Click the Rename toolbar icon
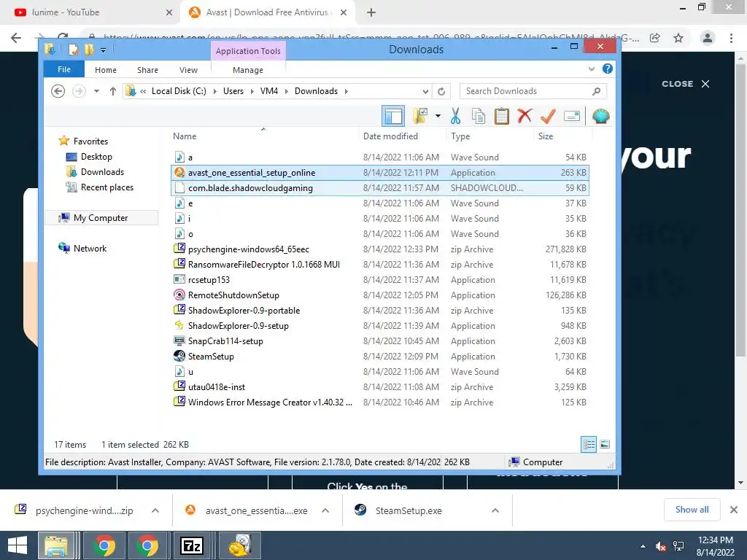This screenshot has height=560, width=747. pos(571,116)
